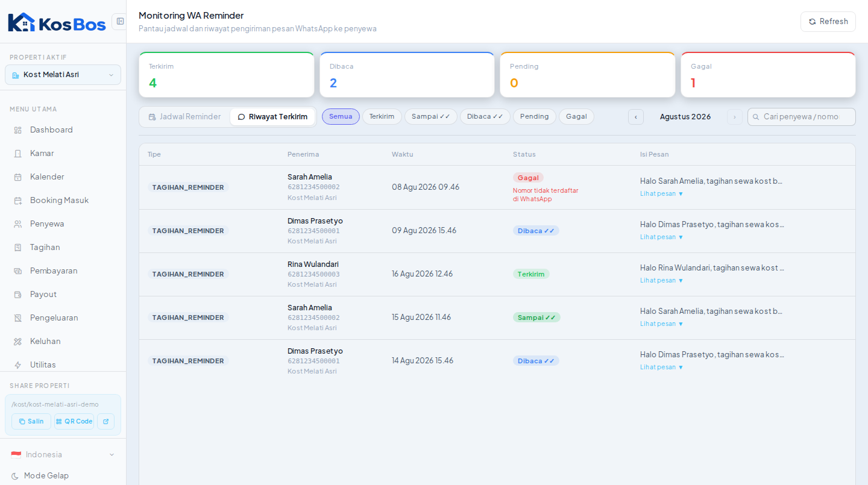Click the Indonesia flag icon
868x485 pixels.
point(16,454)
